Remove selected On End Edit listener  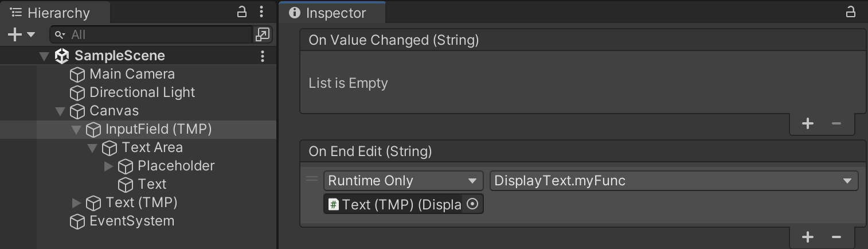tap(836, 236)
